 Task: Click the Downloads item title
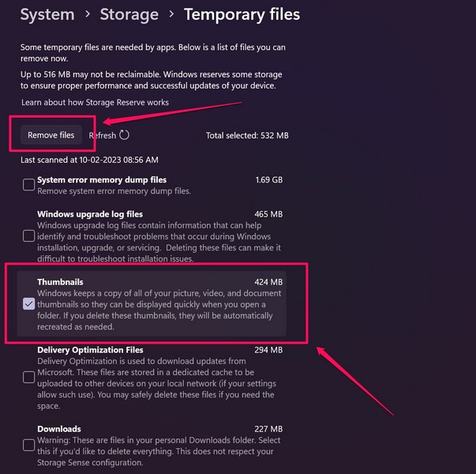(59, 430)
